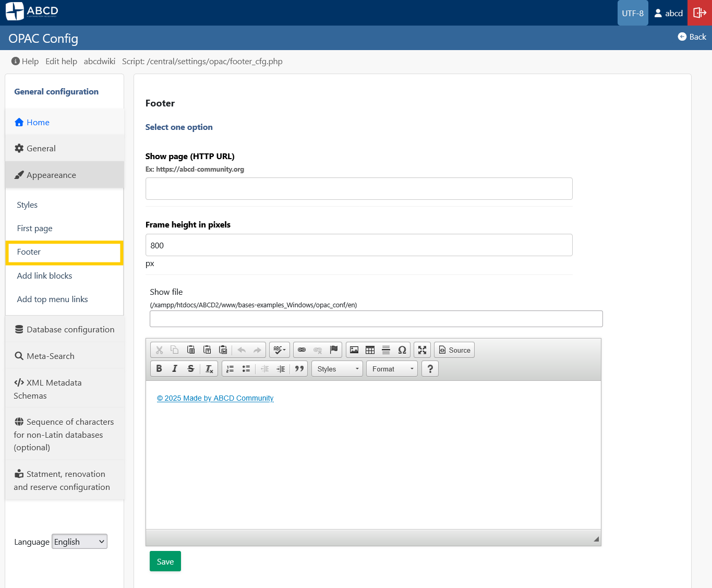Paste from Word in the editor
Screen dimensions: 712x588
click(223, 350)
